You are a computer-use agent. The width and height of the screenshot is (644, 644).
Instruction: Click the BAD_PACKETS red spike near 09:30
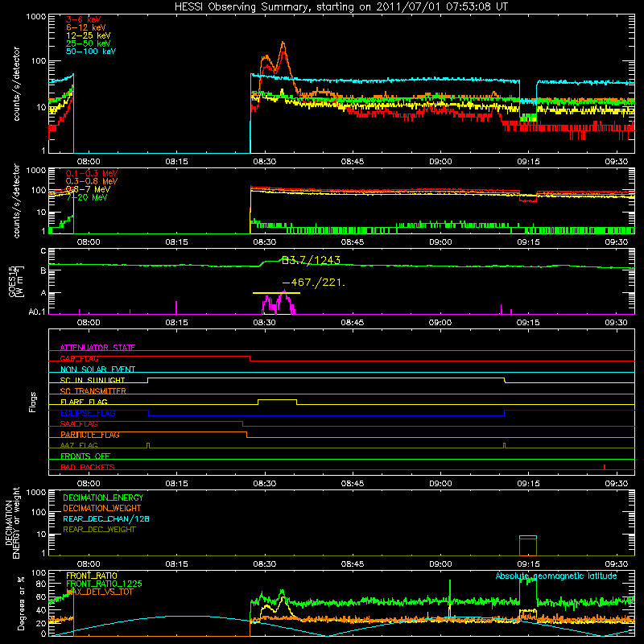click(605, 467)
